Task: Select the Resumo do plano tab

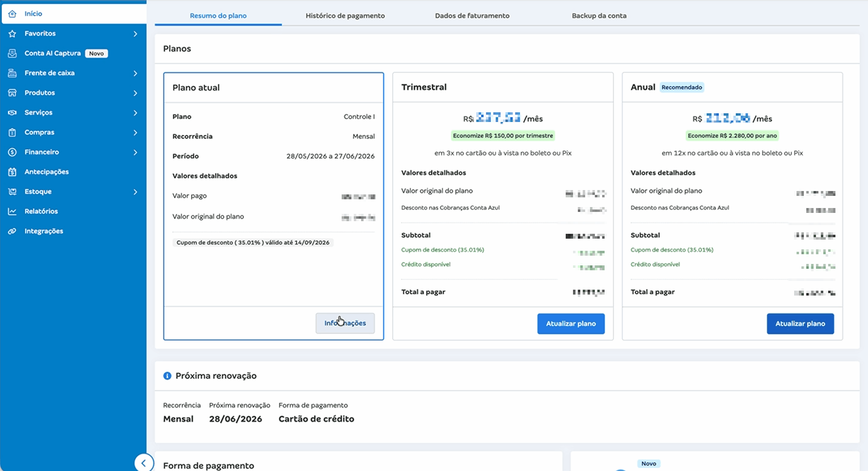Action: click(x=218, y=16)
